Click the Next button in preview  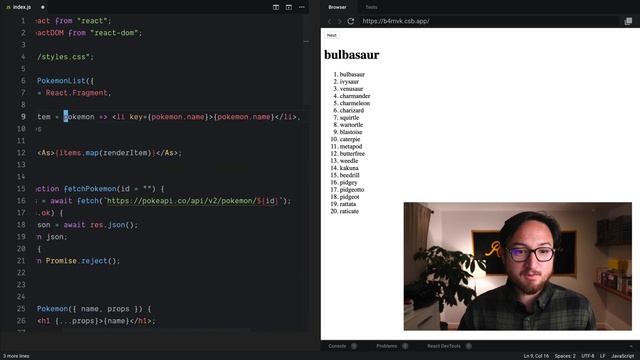(x=332, y=36)
